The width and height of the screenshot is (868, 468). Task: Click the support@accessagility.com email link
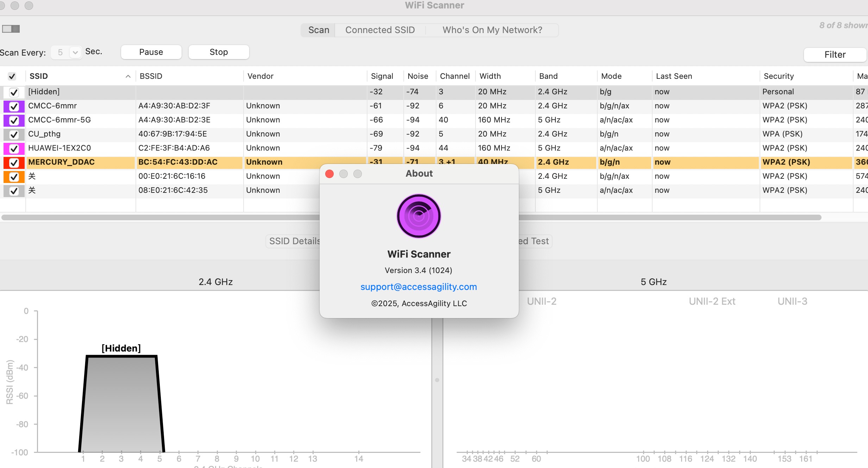419,287
